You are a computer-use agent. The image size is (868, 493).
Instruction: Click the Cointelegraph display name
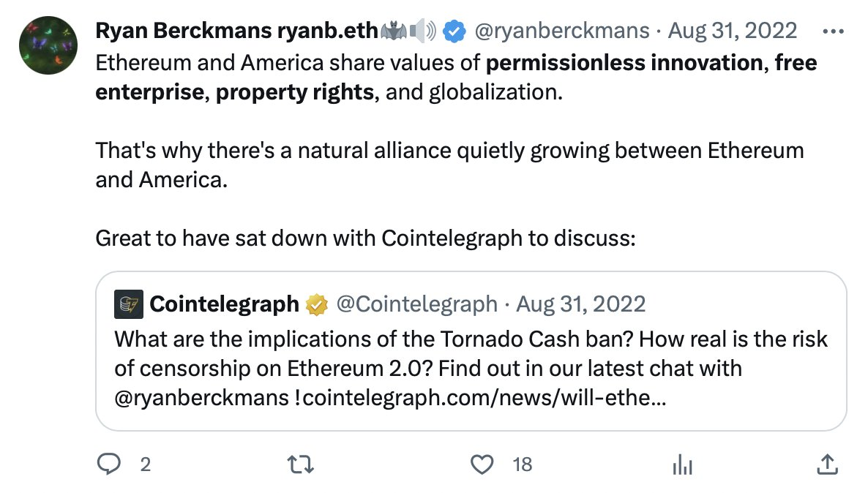[224, 304]
